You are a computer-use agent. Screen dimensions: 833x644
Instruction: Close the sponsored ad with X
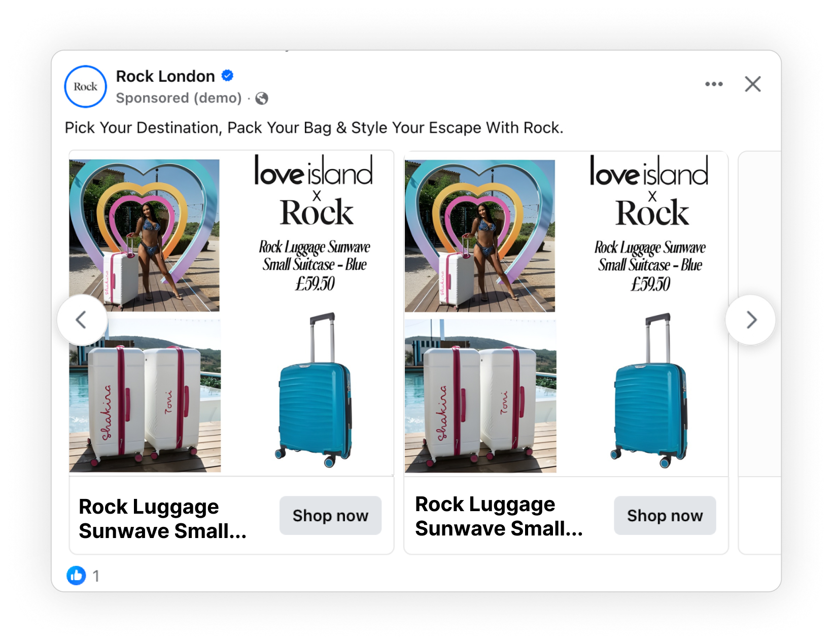click(x=753, y=84)
